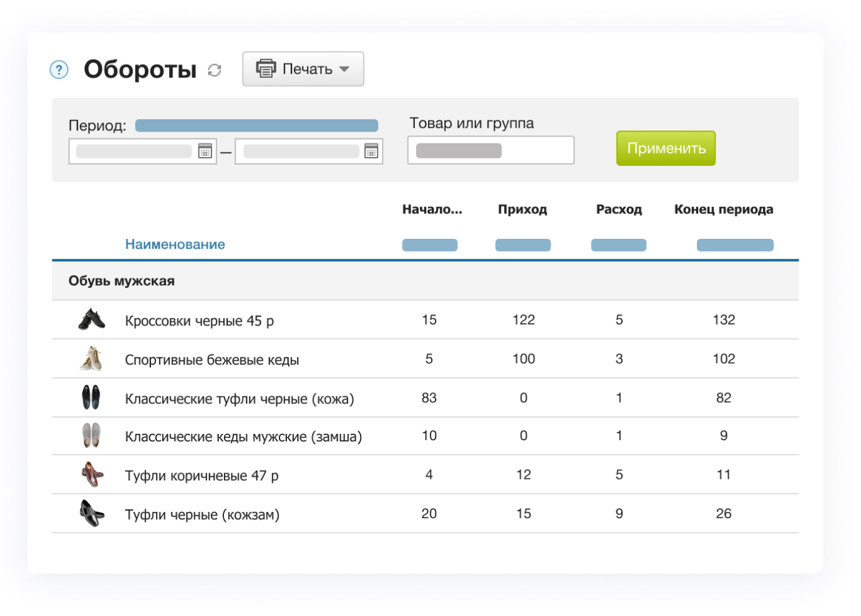Click Конец периода value 11 for Туфли коричневые
861x616 pixels.
[724, 474]
